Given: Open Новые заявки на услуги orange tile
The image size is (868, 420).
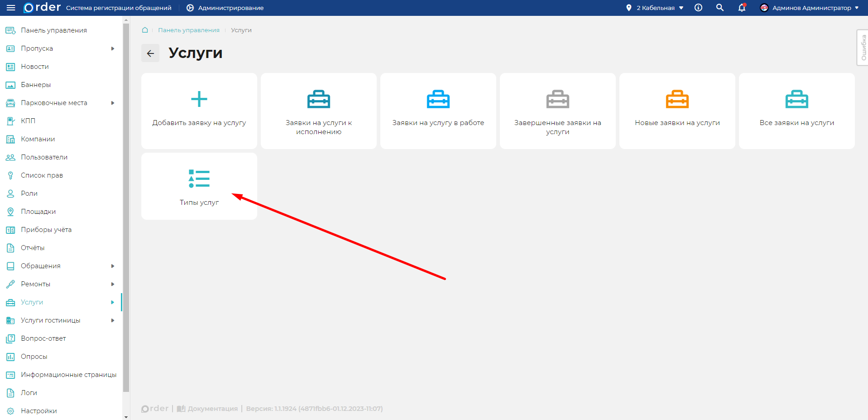Looking at the screenshot, I should 677,111.
